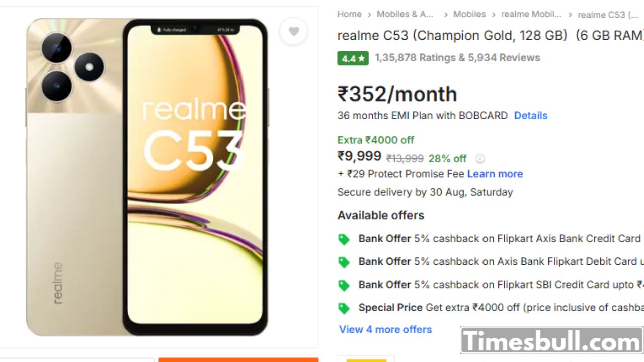Click the info icon beside 28% off

tap(480, 159)
